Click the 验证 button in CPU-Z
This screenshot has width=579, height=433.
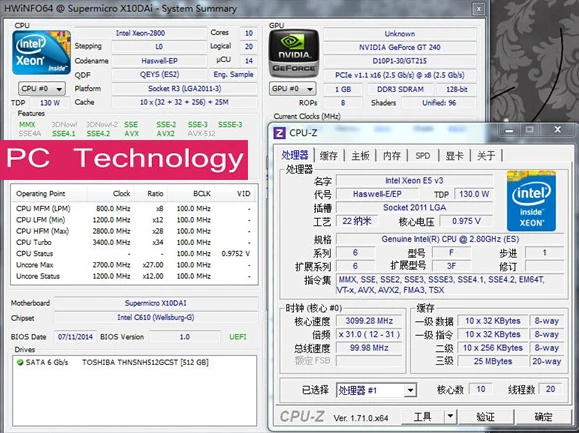pyautogui.click(x=486, y=416)
